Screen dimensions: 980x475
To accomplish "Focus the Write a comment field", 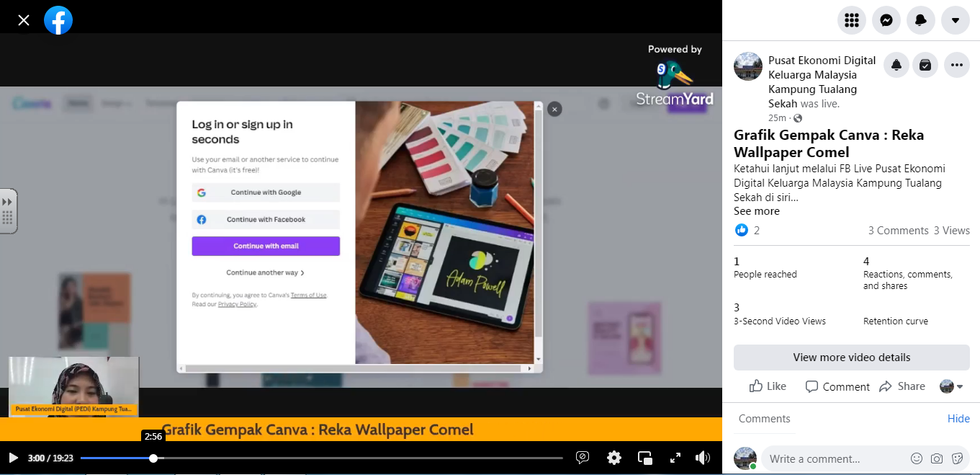I will click(835, 458).
